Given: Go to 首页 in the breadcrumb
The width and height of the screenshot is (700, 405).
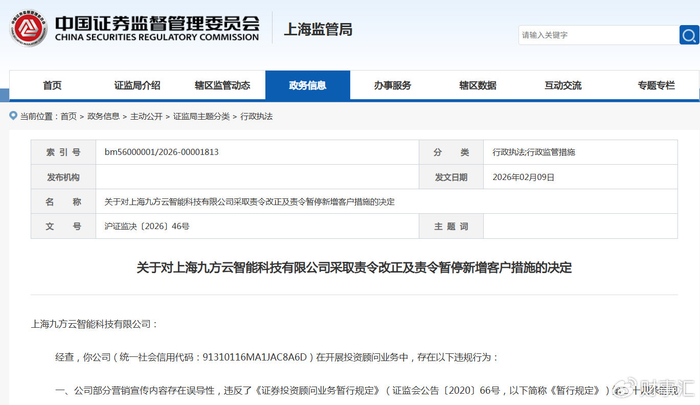Looking at the screenshot, I should click(x=68, y=117).
